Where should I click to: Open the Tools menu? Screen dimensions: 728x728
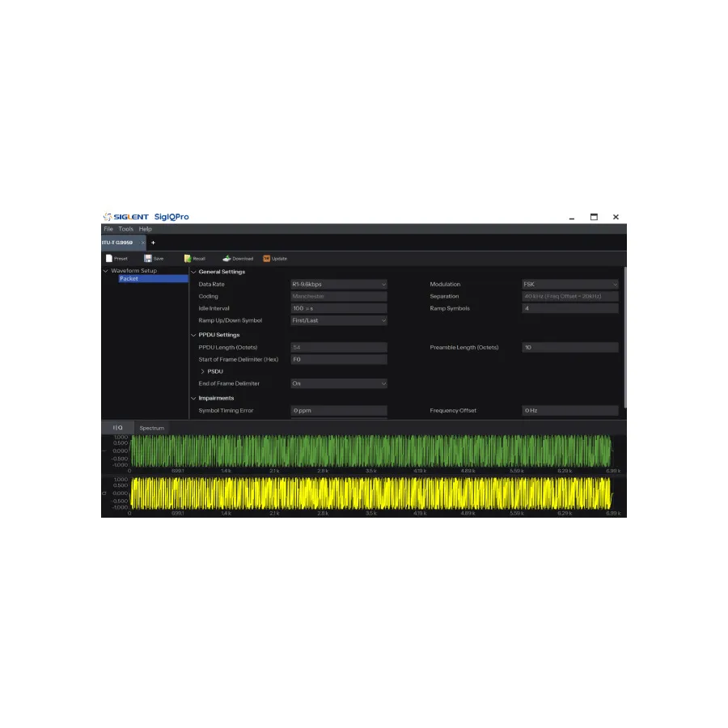coord(125,228)
